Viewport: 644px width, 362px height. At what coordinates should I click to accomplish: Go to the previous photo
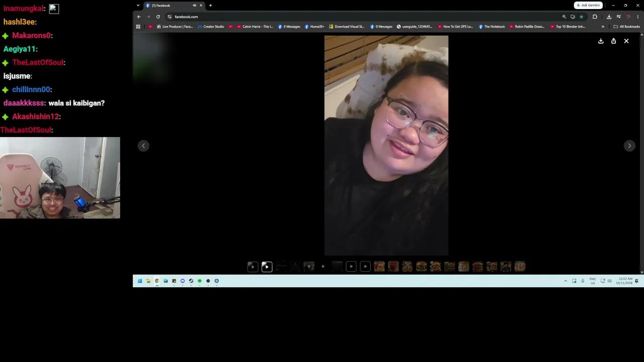click(143, 146)
